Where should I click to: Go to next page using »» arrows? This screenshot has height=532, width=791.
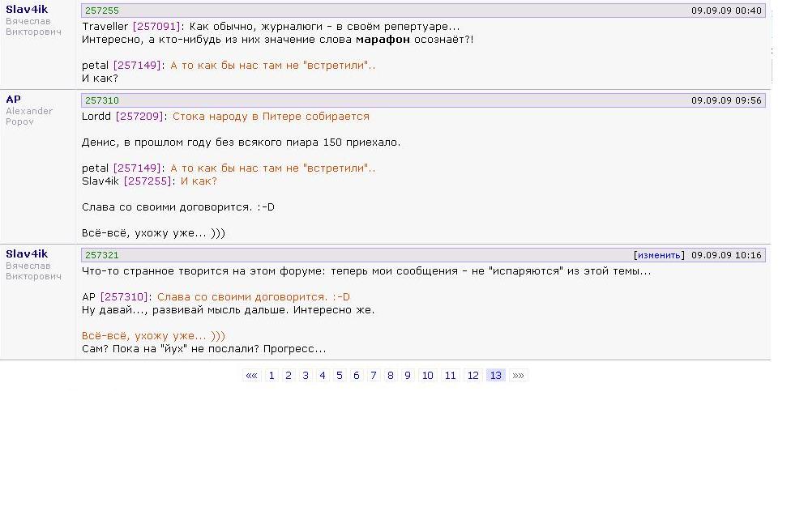coord(518,376)
